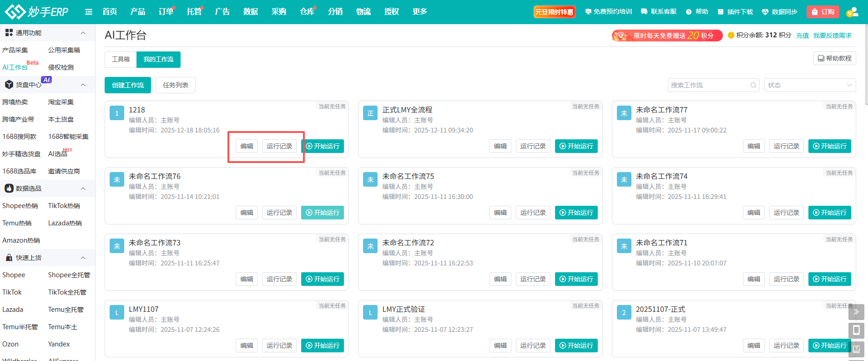Viewport: 868px width, 361px height.
Task: Collapse the 快速上货 sidebar section
Action: click(83, 258)
